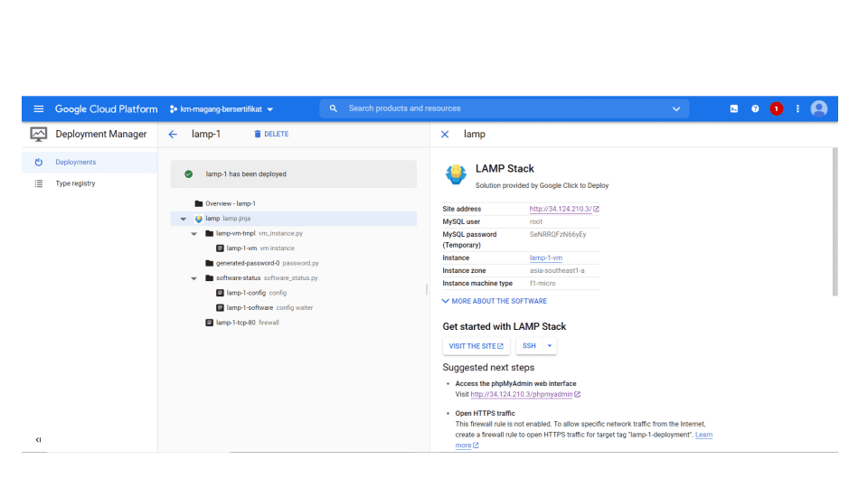
Task: Click the user account avatar
Action: (x=819, y=109)
